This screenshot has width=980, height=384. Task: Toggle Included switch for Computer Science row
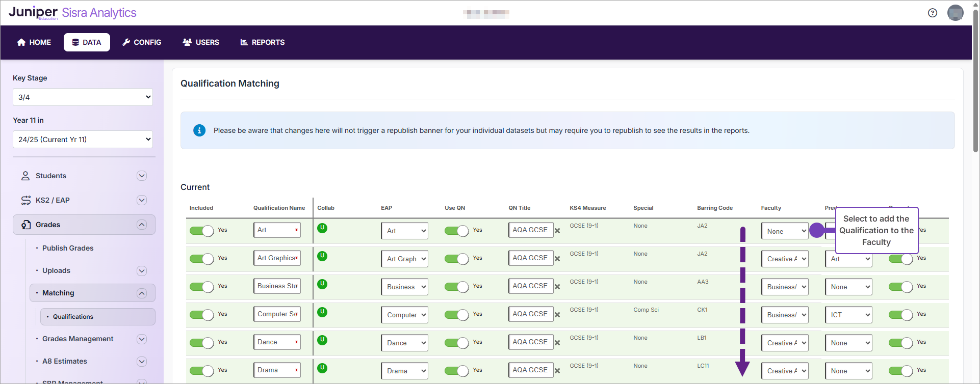(x=201, y=315)
